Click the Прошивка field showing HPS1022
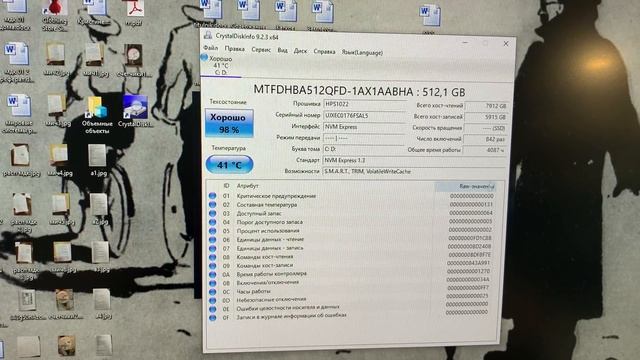 click(364, 104)
